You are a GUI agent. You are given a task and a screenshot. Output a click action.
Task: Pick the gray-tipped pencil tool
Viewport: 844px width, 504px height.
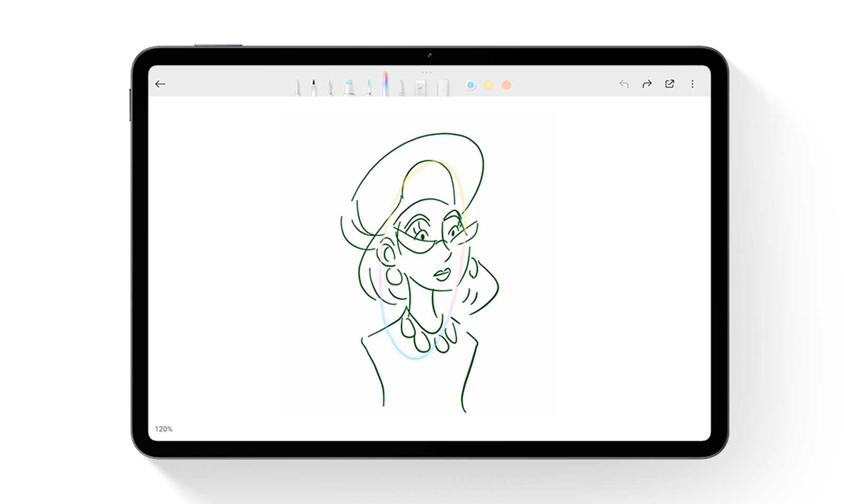330,88
